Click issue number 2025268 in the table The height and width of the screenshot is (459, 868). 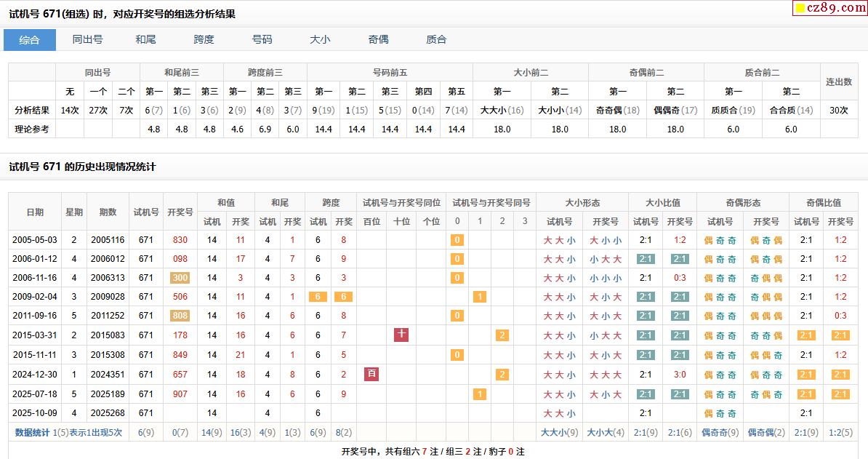click(108, 412)
